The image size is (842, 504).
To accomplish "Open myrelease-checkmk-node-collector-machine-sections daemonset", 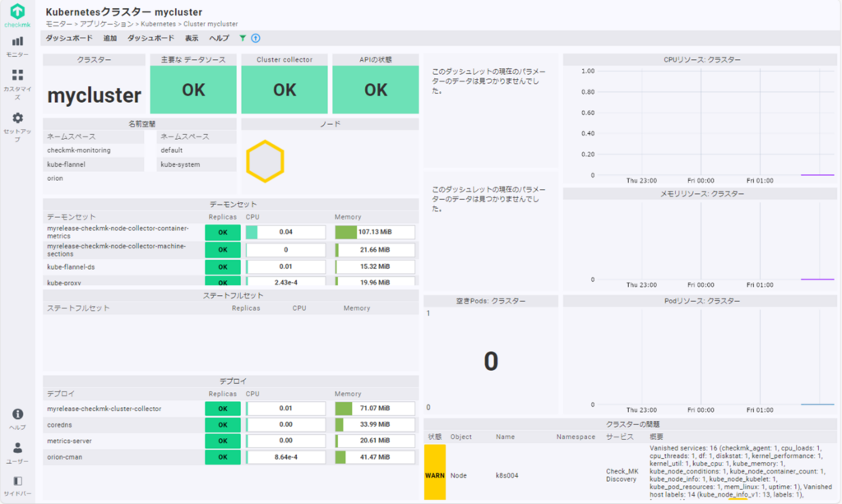I will pyautogui.click(x=117, y=250).
